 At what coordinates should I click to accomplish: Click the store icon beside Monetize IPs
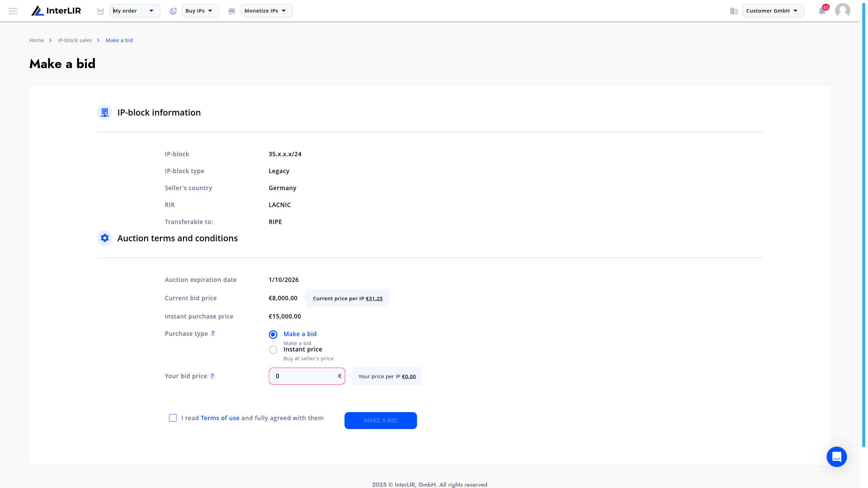click(x=232, y=11)
